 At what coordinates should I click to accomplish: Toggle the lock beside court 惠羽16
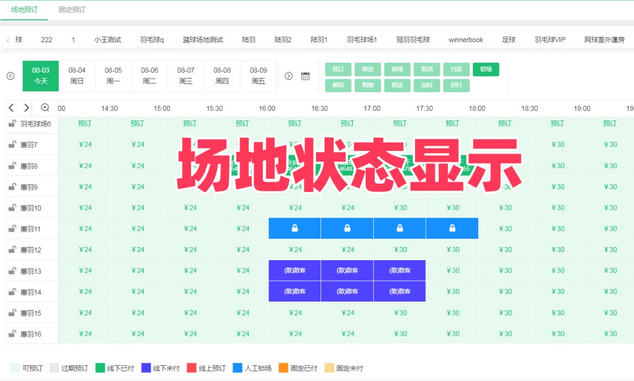click(x=13, y=333)
